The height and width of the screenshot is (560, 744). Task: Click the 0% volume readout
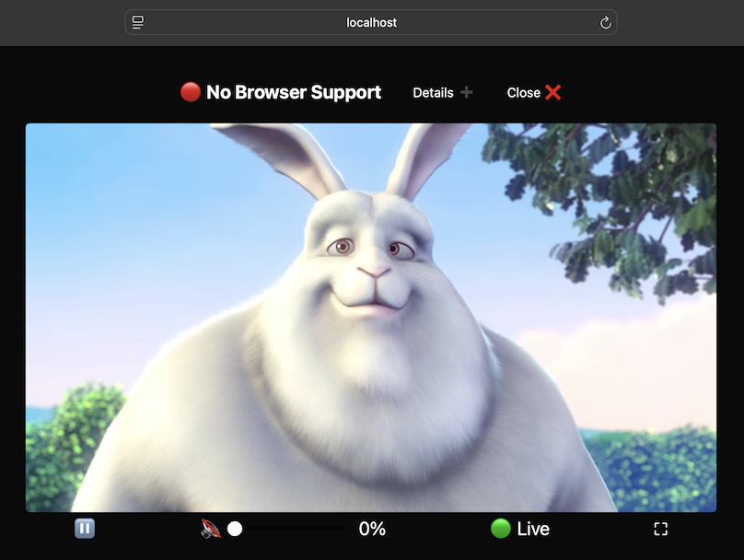click(373, 529)
